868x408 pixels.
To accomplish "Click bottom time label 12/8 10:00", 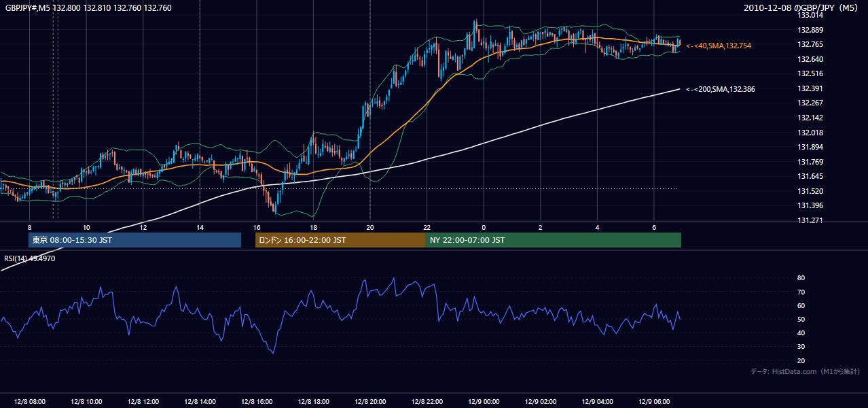I will tap(86, 401).
